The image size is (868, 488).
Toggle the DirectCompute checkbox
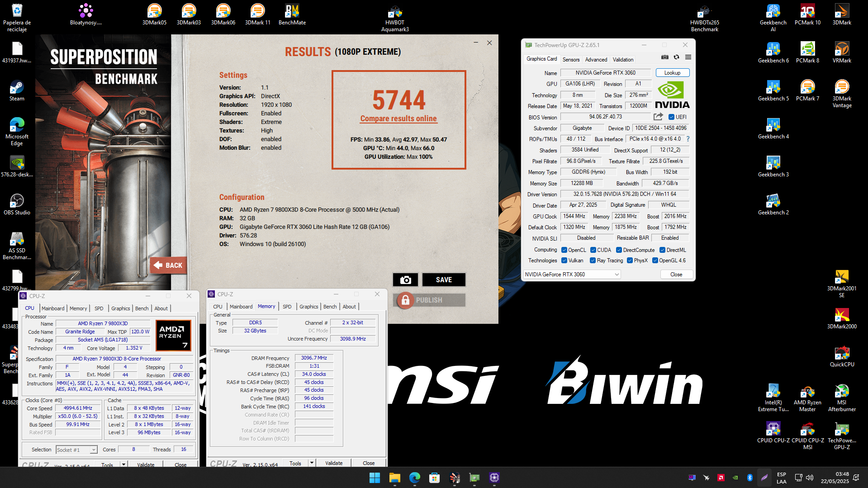coord(619,250)
